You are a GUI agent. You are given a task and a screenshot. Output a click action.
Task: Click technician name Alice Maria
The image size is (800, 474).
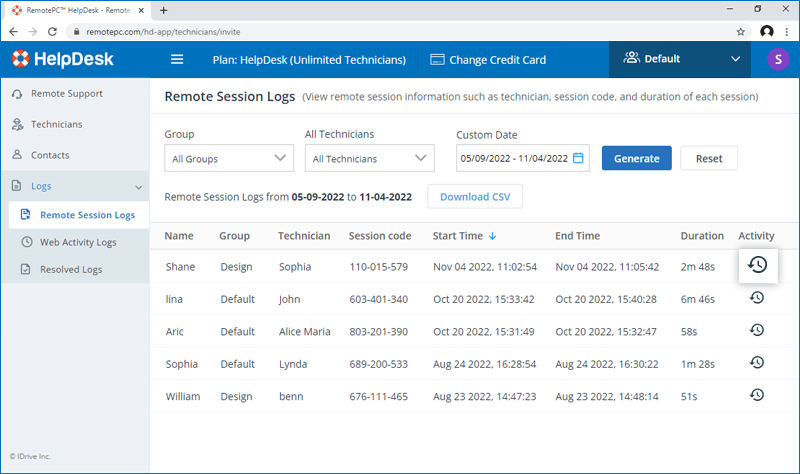click(x=305, y=332)
